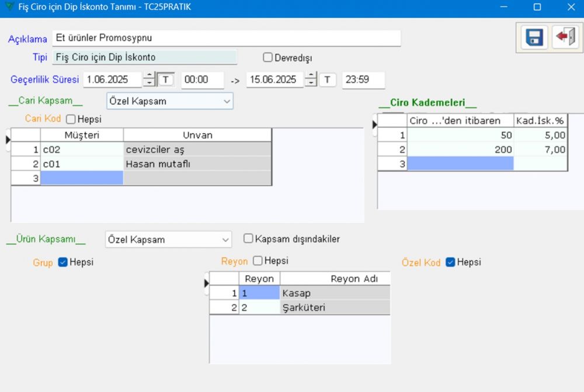Decrease end date with down spinner arrow
The width and height of the screenshot is (584, 392).
coord(311,84)
